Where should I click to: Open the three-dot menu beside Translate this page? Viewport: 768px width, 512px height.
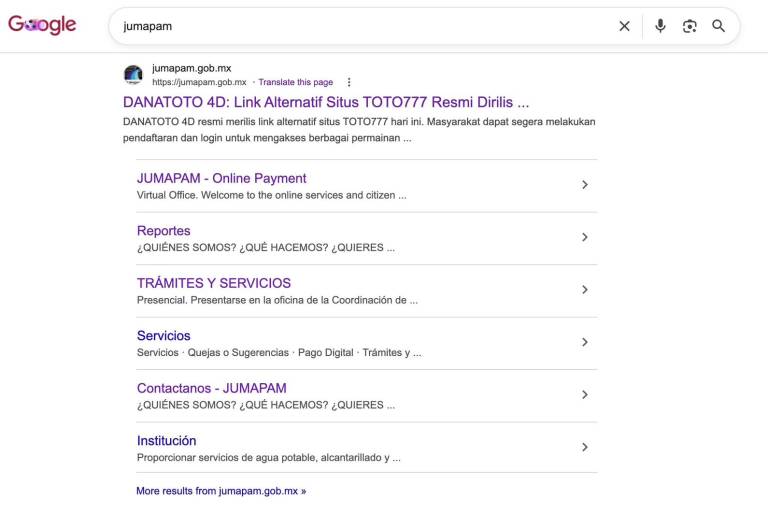tap(349, 82)
